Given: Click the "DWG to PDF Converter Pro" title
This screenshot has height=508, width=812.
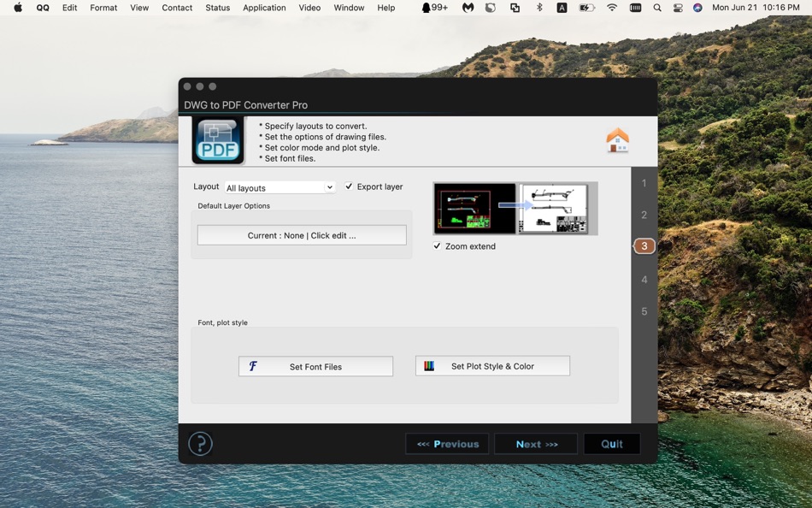Looking at the screenshot, I should point(246,104).
